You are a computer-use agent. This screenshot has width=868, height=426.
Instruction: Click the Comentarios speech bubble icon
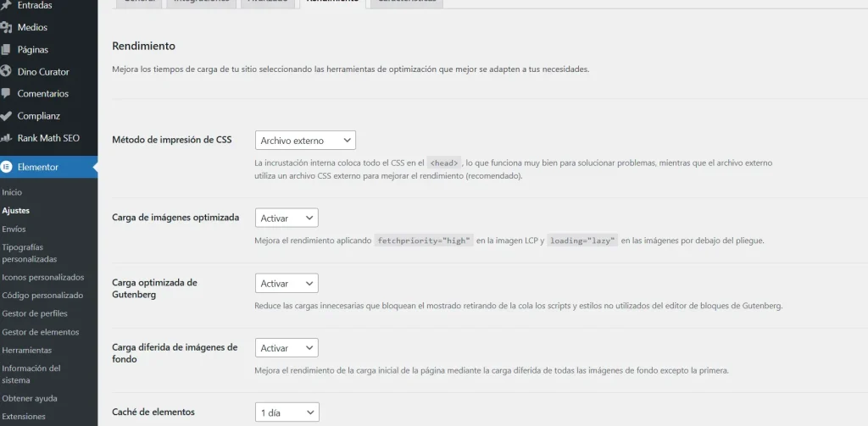(x=6, y=93)
